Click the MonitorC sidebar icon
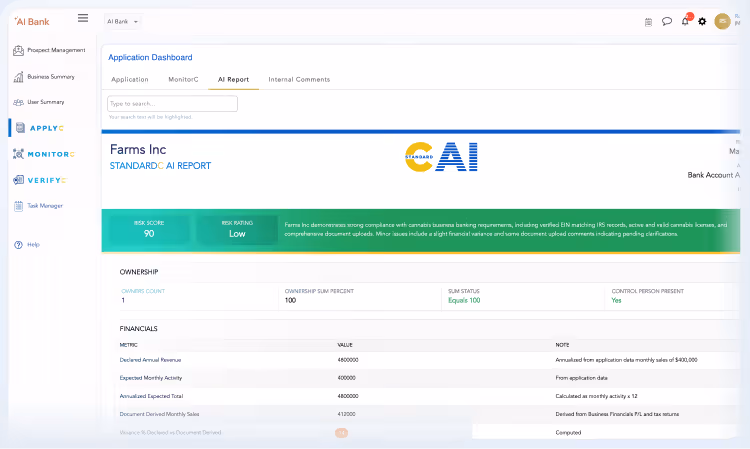The image size is (750, 449). 18,154
